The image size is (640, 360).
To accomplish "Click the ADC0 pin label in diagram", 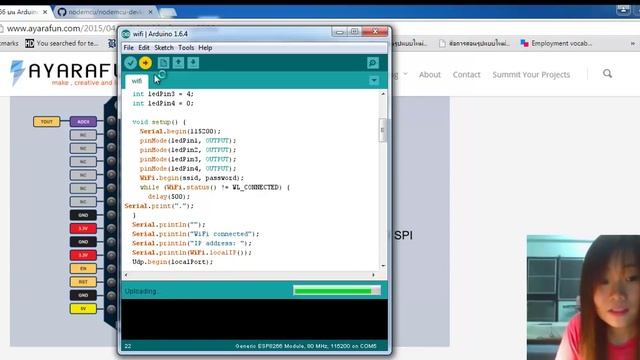I will click(x=83, y=122).
